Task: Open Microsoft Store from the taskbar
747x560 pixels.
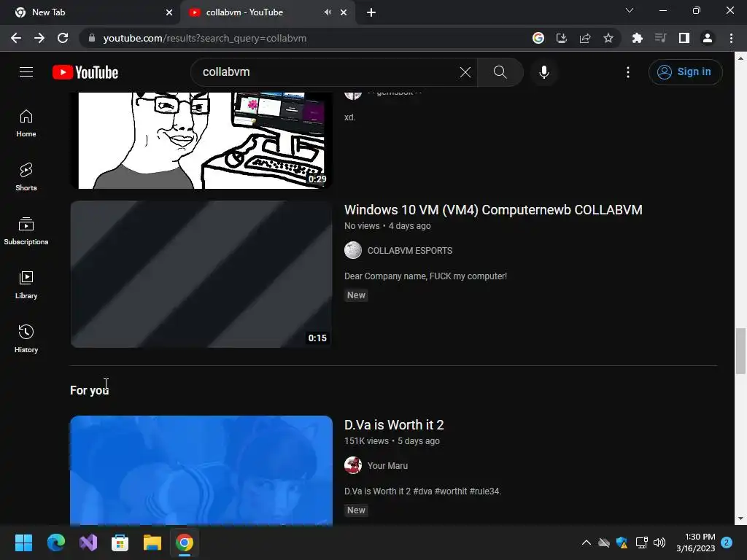Action: [120, 542]
